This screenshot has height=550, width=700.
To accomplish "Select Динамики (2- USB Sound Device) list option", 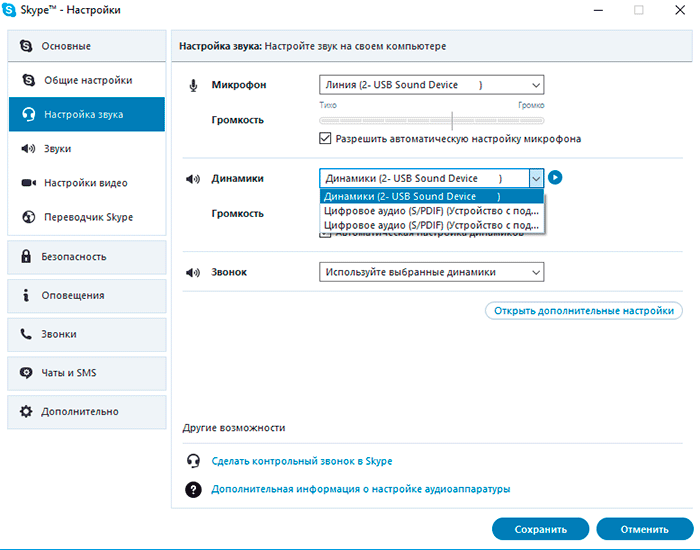I will coord(432,196).
